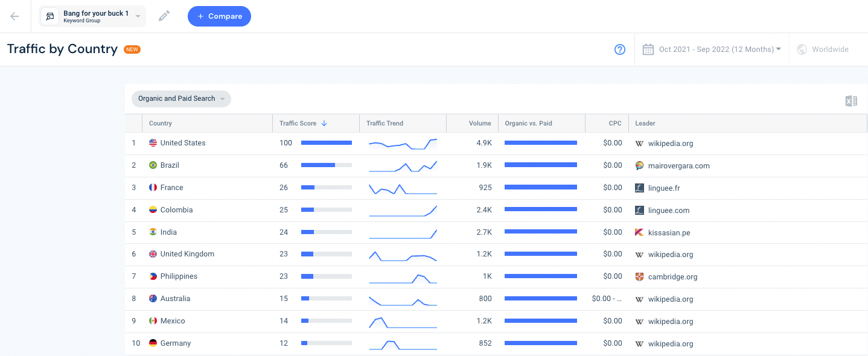Open Bang for your buck 1 dropdown
Image resolution: width=868 pixels, height=356 pixels.
tap(93, 16)
